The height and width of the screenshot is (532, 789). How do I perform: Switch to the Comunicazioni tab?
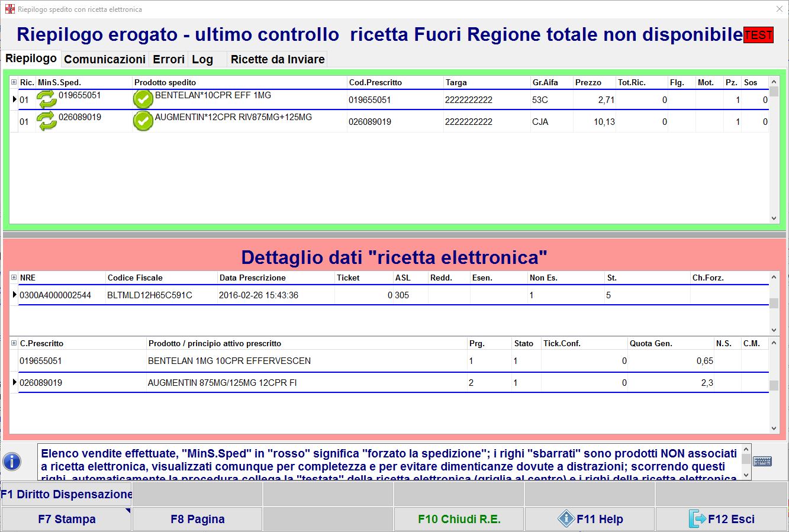click(105, 59)
